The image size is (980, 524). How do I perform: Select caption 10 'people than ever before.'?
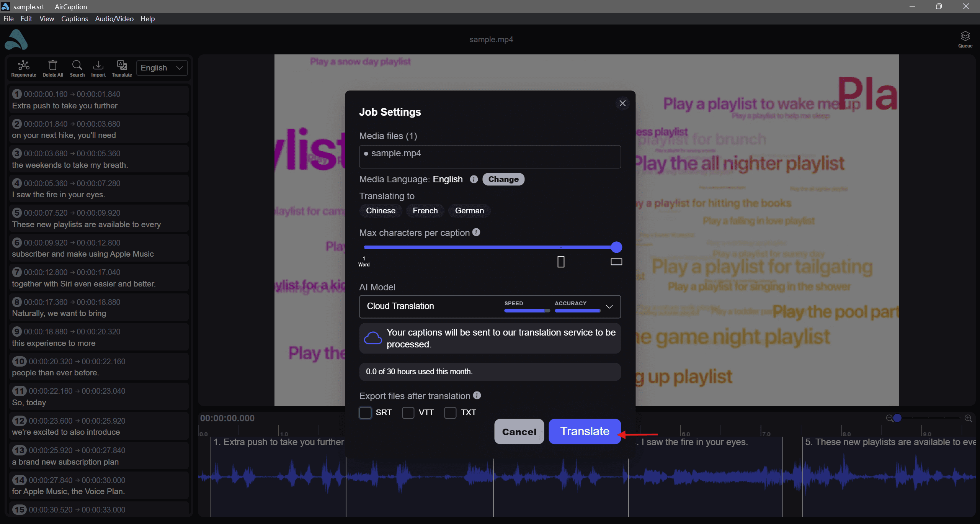99,367
